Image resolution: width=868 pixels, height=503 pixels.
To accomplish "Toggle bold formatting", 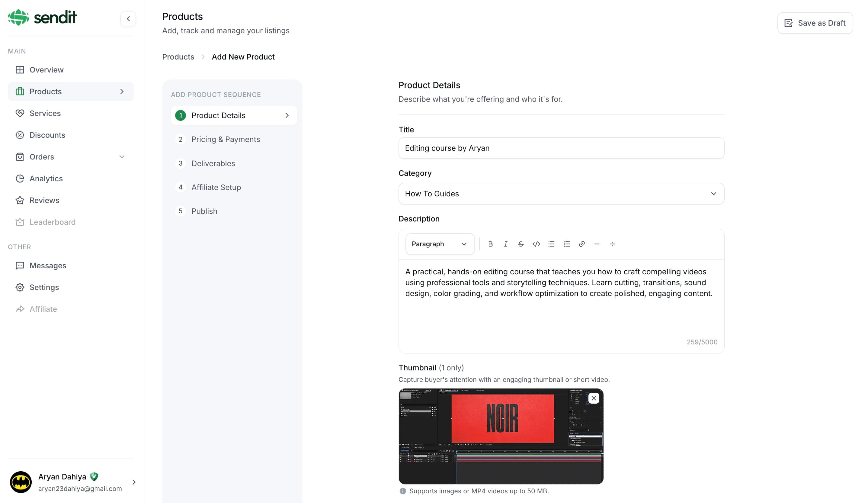I will tap(491, 244).
